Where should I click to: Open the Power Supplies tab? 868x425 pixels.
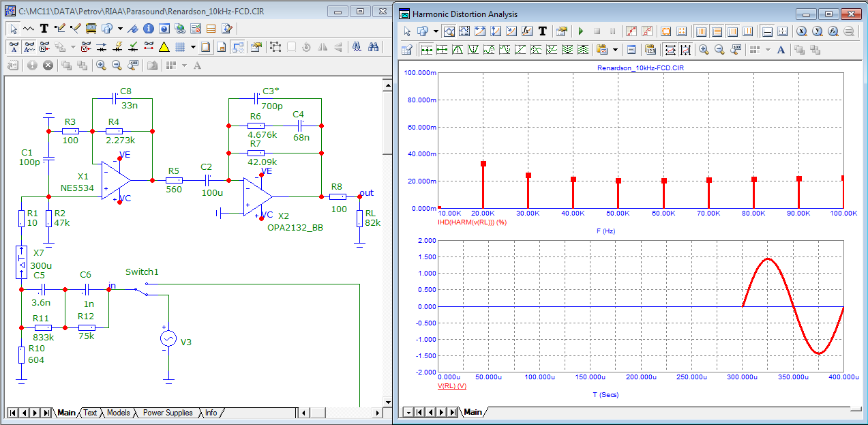tap(168, 413)
